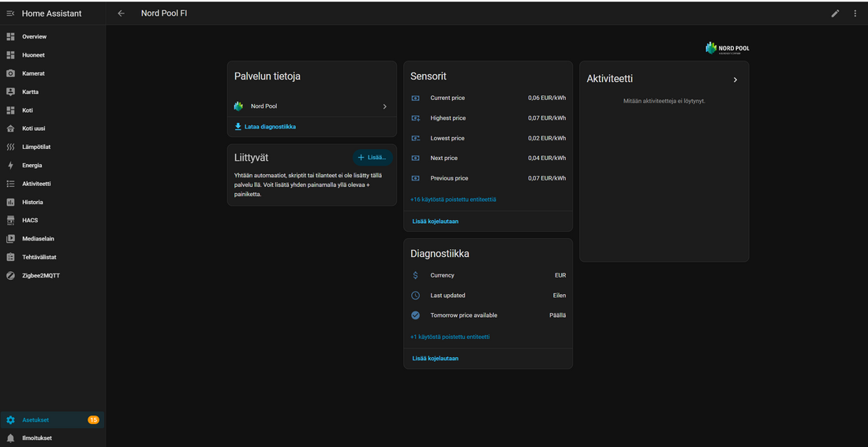Screen dimensions: 868x447
Task: Click the Last updated clock icon
Action: (415, 296)
